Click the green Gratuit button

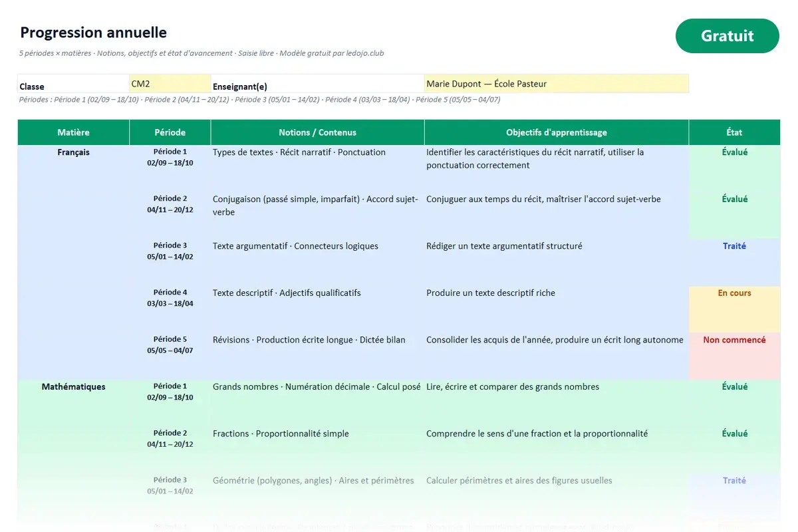tap(727, 36)
